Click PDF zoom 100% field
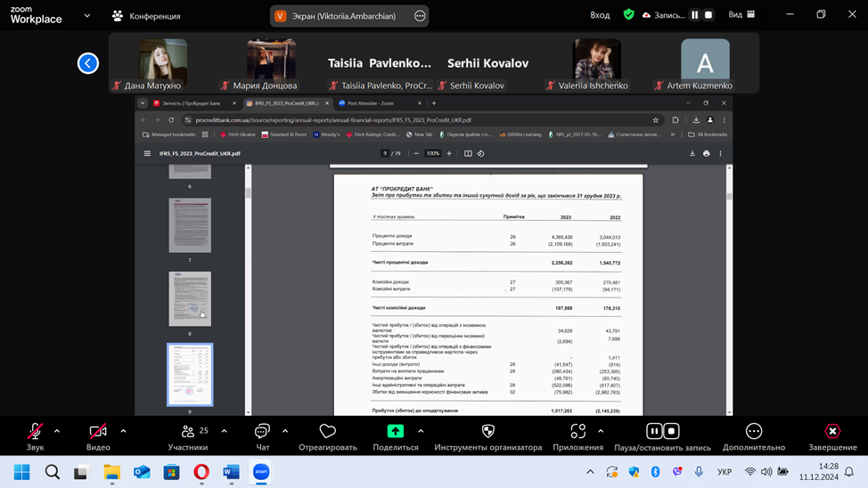The width and height of the screenshot is (868, 488). pyautogui.click(x=432, y=154)
